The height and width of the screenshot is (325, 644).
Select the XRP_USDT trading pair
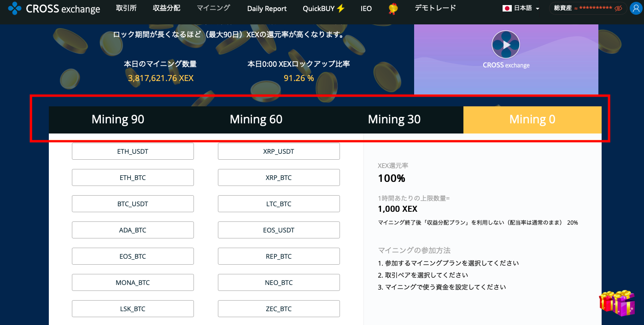[x=279, y=151]
